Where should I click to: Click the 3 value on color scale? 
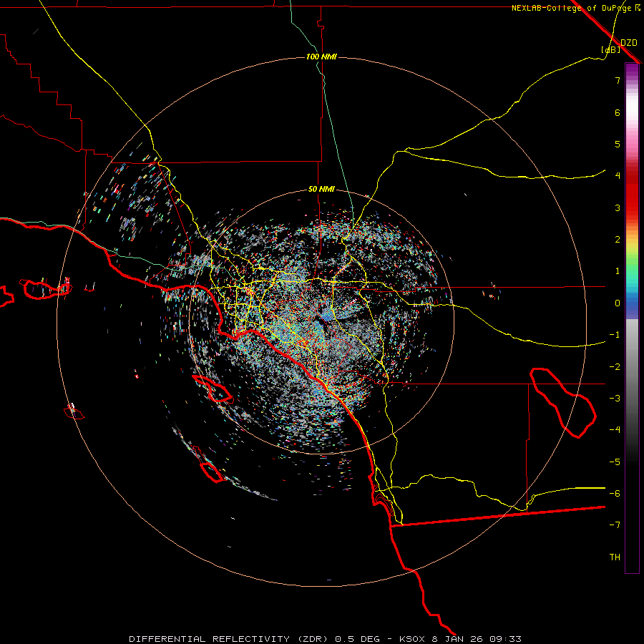click(x=618, y=208)
